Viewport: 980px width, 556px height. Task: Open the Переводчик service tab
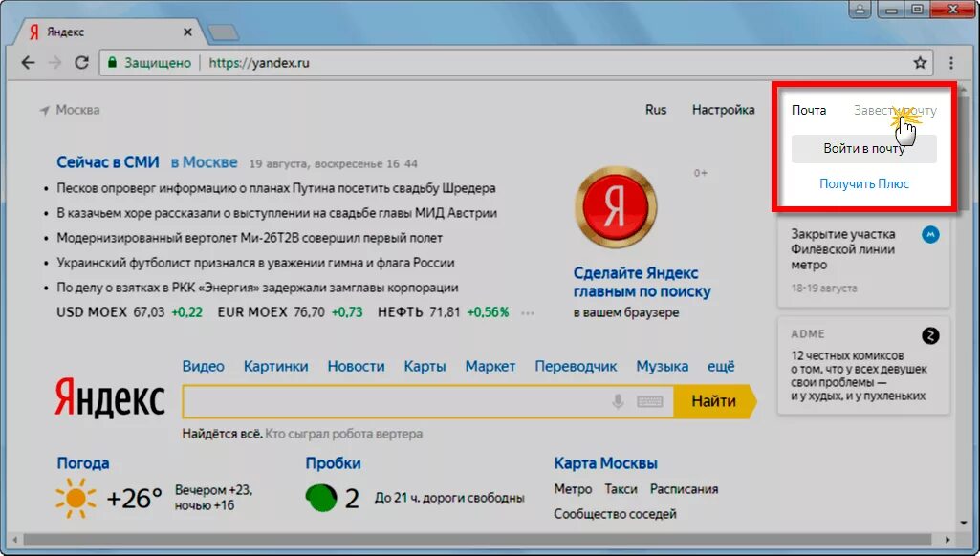pos(576,366)
